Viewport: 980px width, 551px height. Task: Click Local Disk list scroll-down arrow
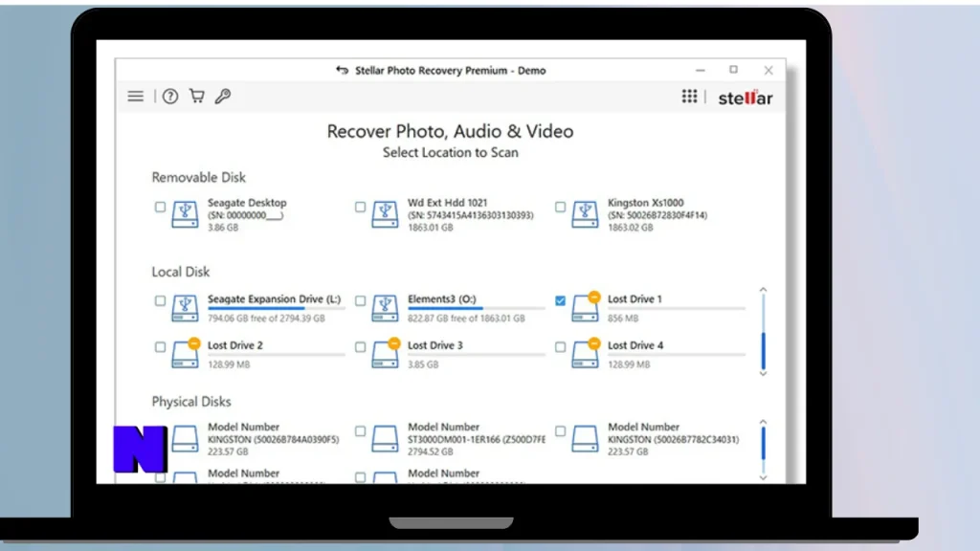tap(763, 374)
